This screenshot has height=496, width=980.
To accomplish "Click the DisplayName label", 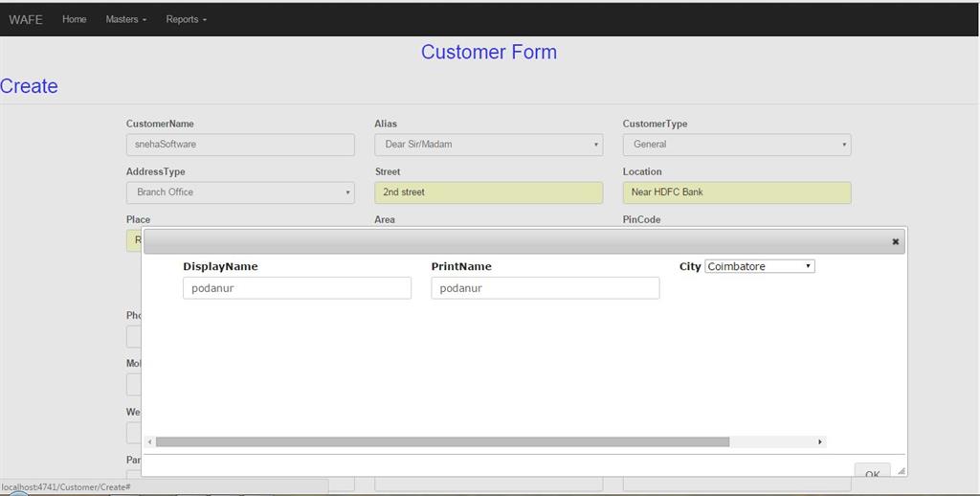I will coord(221,266).
